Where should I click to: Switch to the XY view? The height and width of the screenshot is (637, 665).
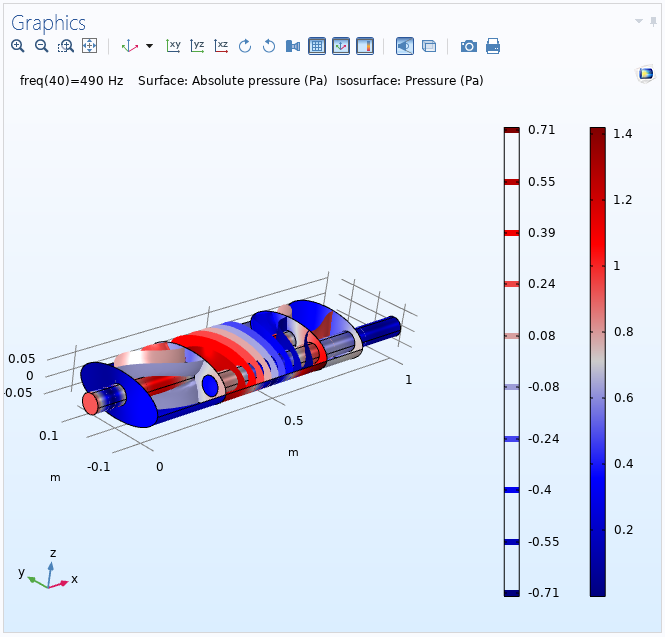tap(173, 46)
